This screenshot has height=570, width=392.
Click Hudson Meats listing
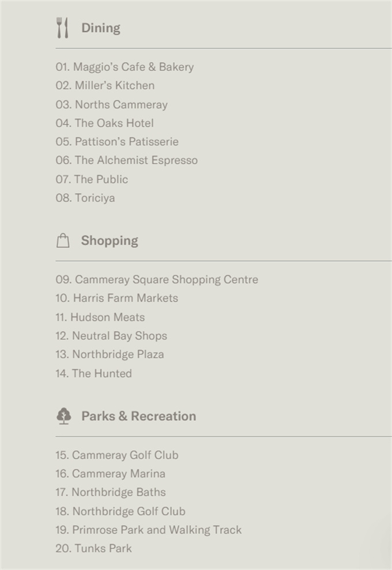[x=100, y=317]
